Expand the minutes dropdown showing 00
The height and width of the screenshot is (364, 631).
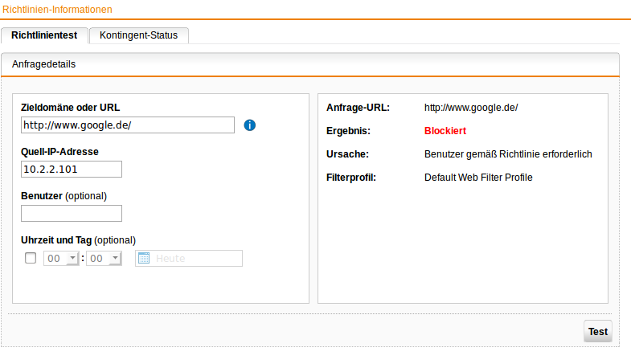coord(104,258)
